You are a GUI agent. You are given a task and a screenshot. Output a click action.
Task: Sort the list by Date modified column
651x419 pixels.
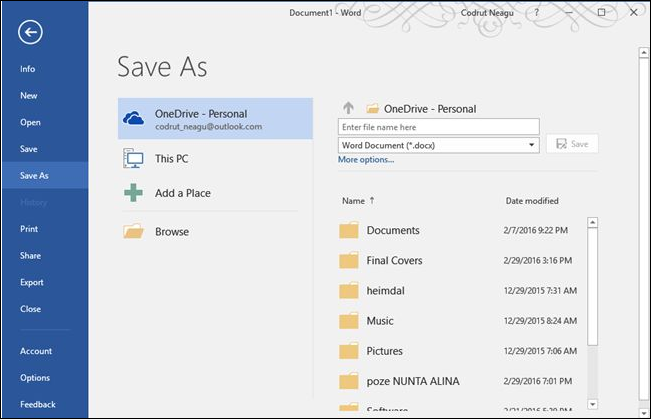point(532,201)
